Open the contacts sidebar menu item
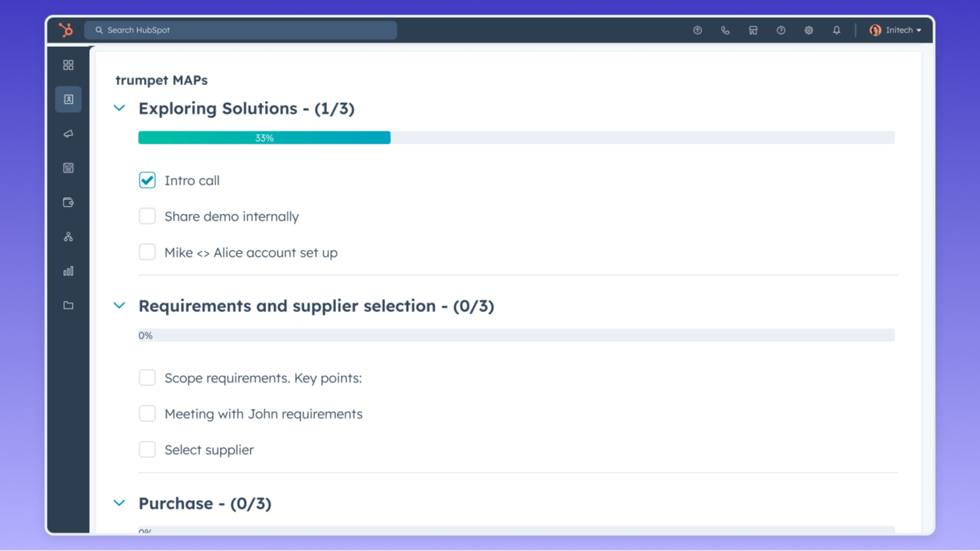The width and height of the screenshot is (980, 551). [x=68, y=100]
